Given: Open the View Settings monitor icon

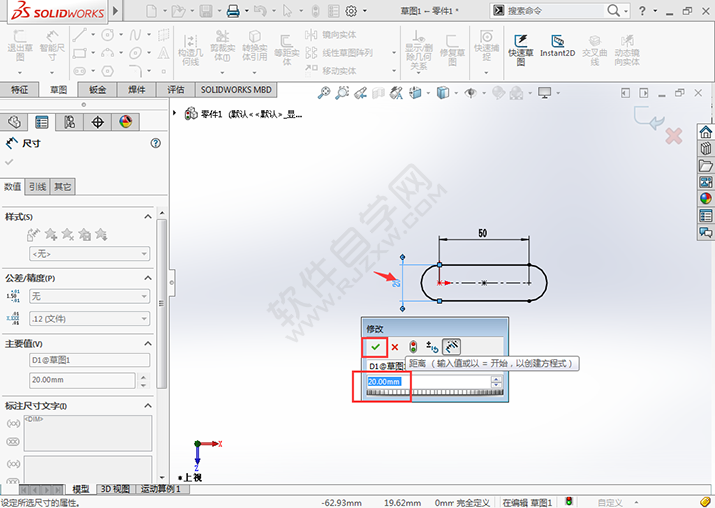Looking at the screenshot, I should pyautogui.click(x=544, y=93).
